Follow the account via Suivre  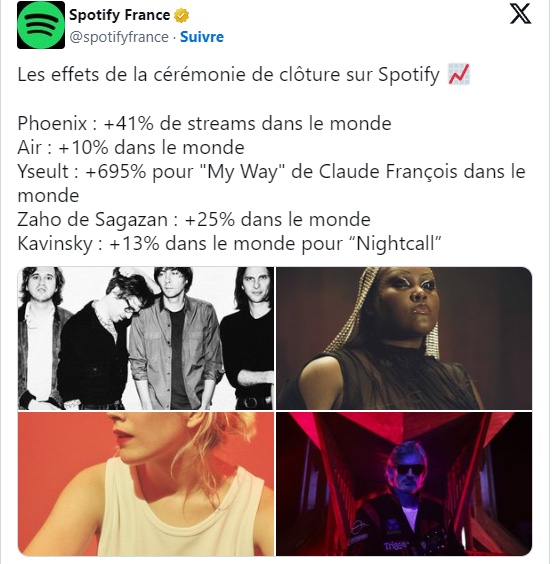pyautogui.click(x=202, y=37)
